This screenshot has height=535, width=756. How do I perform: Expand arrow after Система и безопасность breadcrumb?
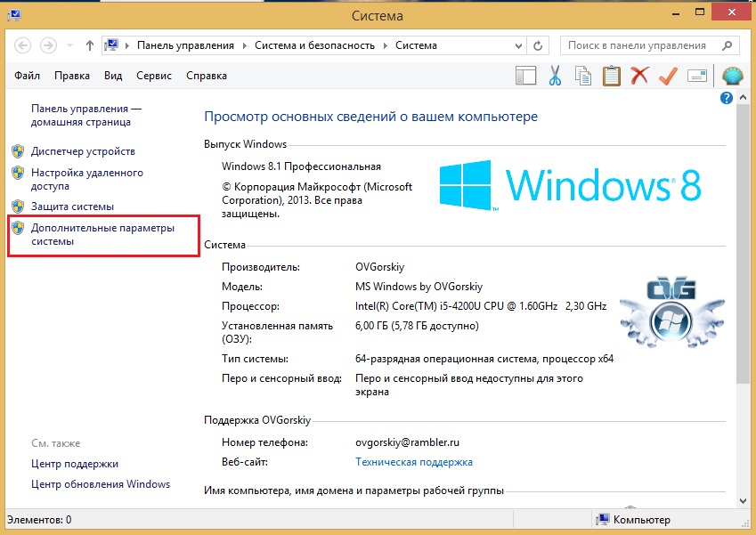(x=386, y=45)
